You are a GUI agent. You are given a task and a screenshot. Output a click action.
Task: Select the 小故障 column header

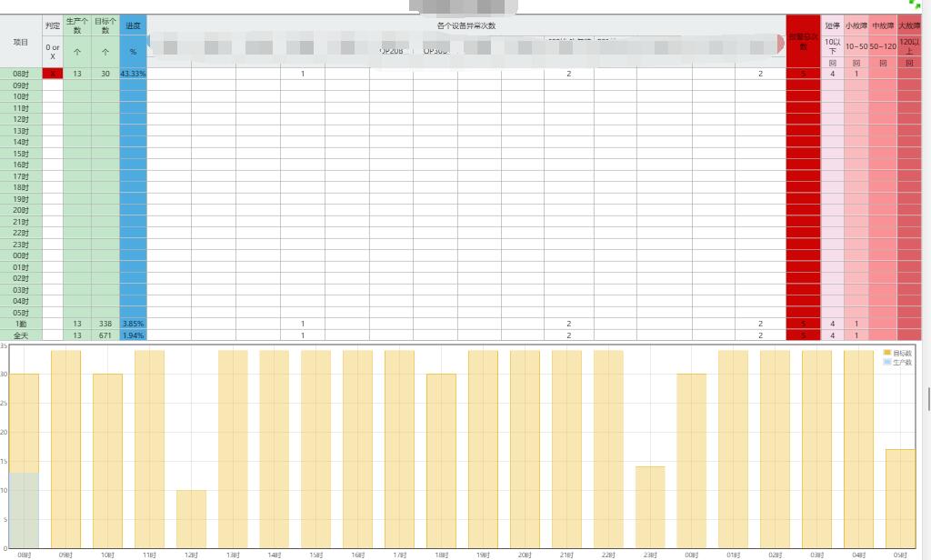pos(856,26)
